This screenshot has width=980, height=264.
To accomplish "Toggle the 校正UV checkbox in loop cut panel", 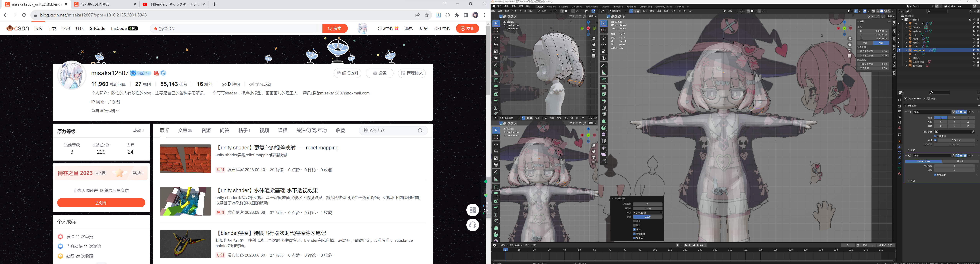I will 634,238.
